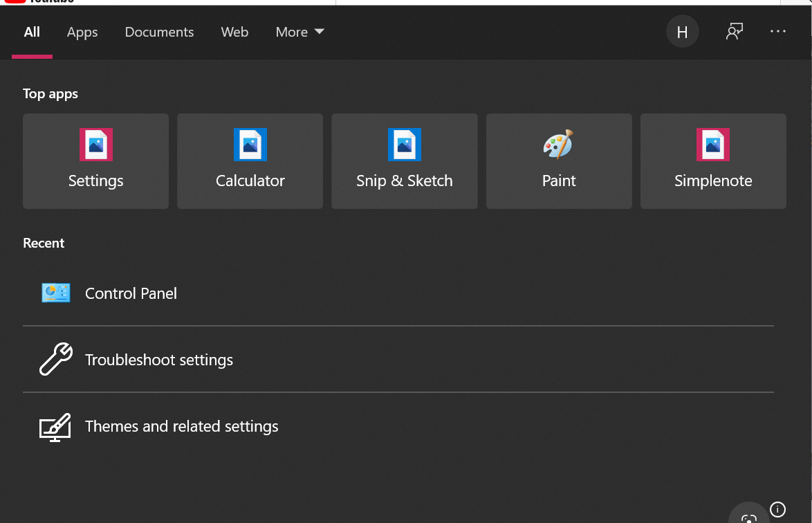
Task: Open Paint from Top apps
Action: click(x=559, y=161)
